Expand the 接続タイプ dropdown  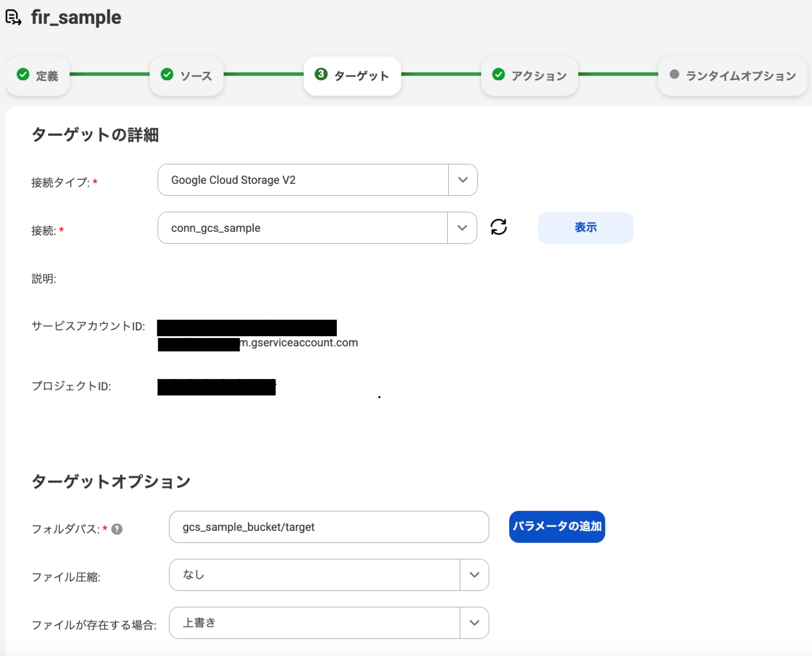[x=462, y=180]
